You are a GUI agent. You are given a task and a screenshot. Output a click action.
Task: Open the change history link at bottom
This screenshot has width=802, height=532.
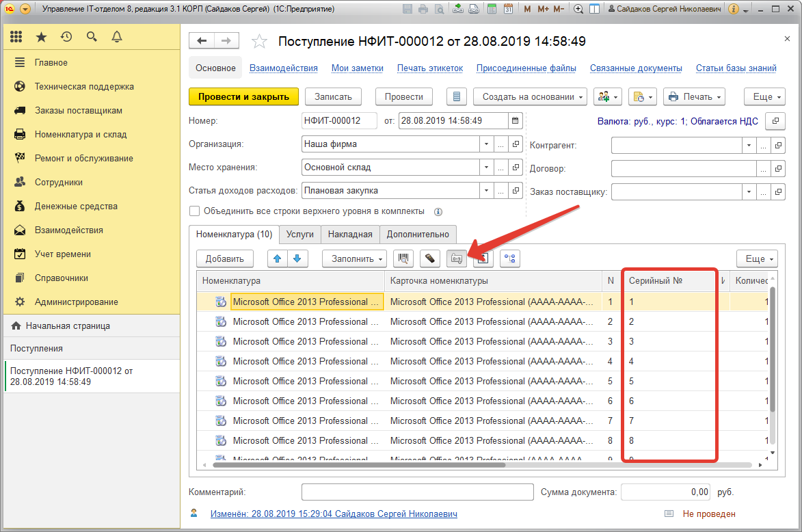tap(334, 514)
